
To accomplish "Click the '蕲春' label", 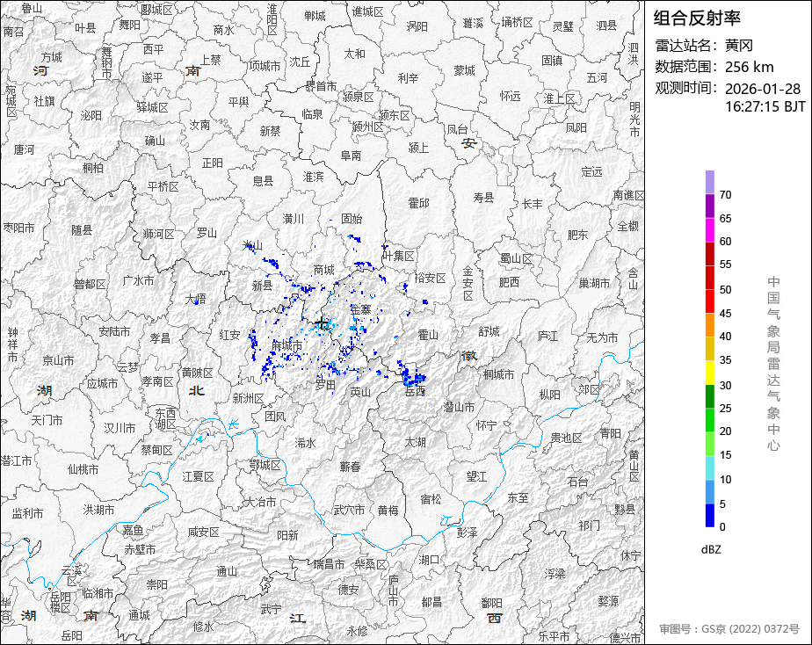I will 350,467.
